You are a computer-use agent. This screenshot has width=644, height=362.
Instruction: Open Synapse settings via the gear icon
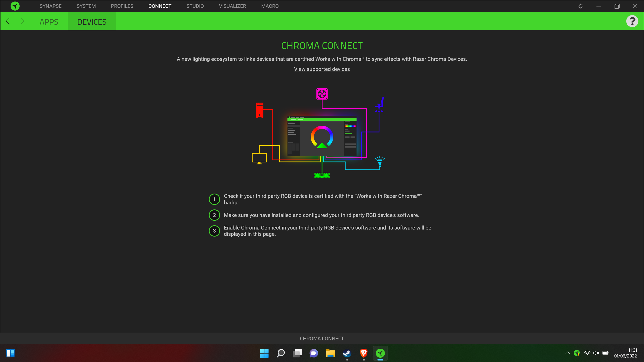click(x=581, y=6)
